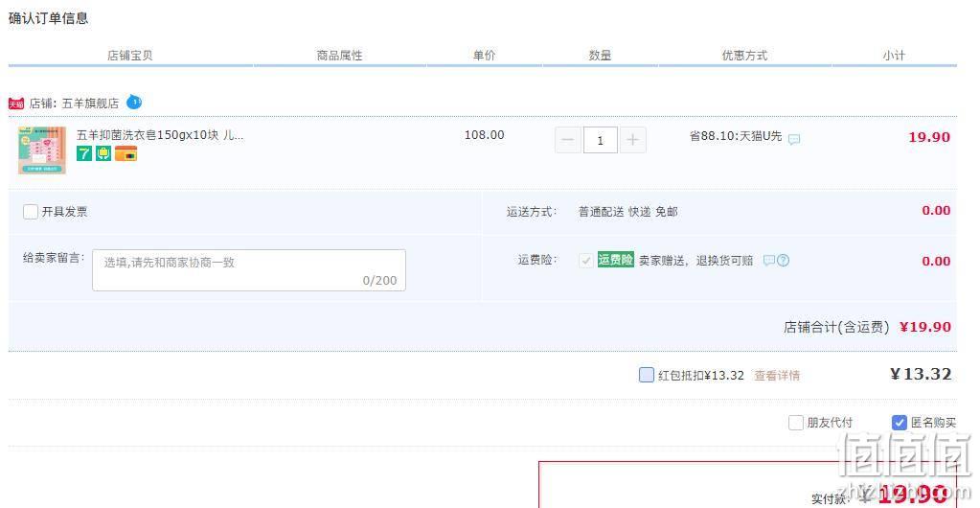Click the ¥13.32 red envelope amount
This screenshot has width=980, height=508.
coord(921,374)
